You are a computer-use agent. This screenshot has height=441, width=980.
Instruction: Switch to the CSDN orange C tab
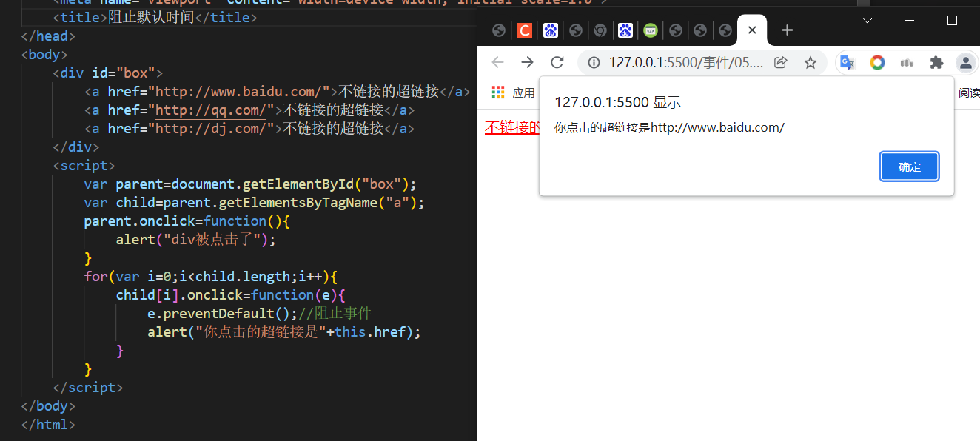pos(525,30)
